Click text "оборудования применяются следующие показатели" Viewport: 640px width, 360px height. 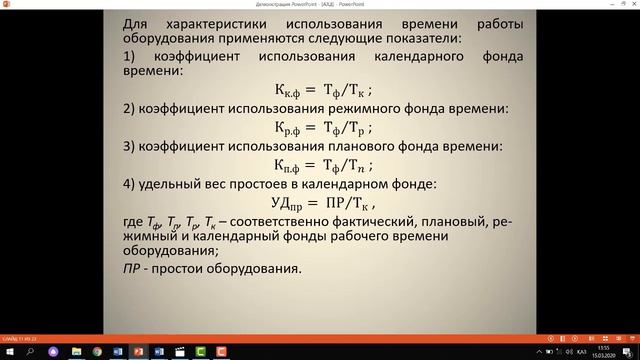tap(290, 38)
